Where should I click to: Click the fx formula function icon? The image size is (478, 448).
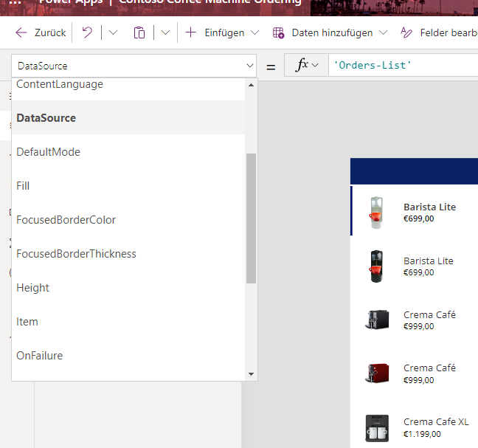point(302,65)
